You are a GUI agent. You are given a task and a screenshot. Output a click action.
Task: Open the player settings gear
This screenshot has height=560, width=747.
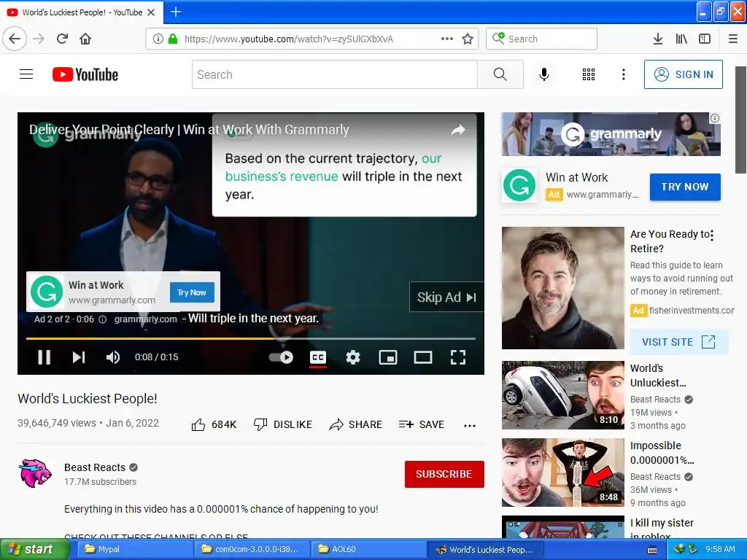(353, 357)
